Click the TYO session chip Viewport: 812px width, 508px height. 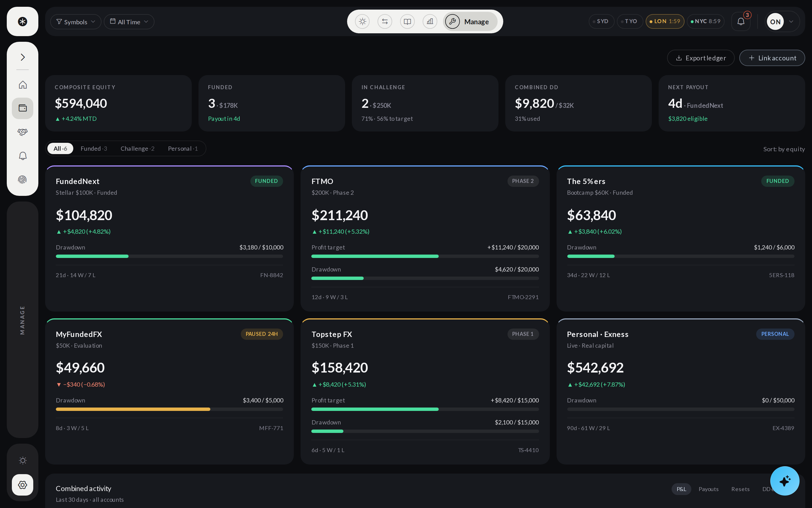click(x=630, y=21)
